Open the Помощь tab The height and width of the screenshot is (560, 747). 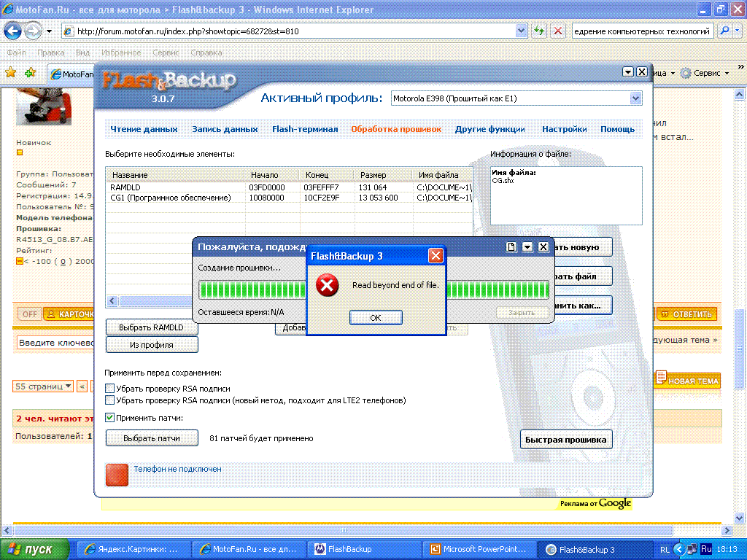click(617, 129)
